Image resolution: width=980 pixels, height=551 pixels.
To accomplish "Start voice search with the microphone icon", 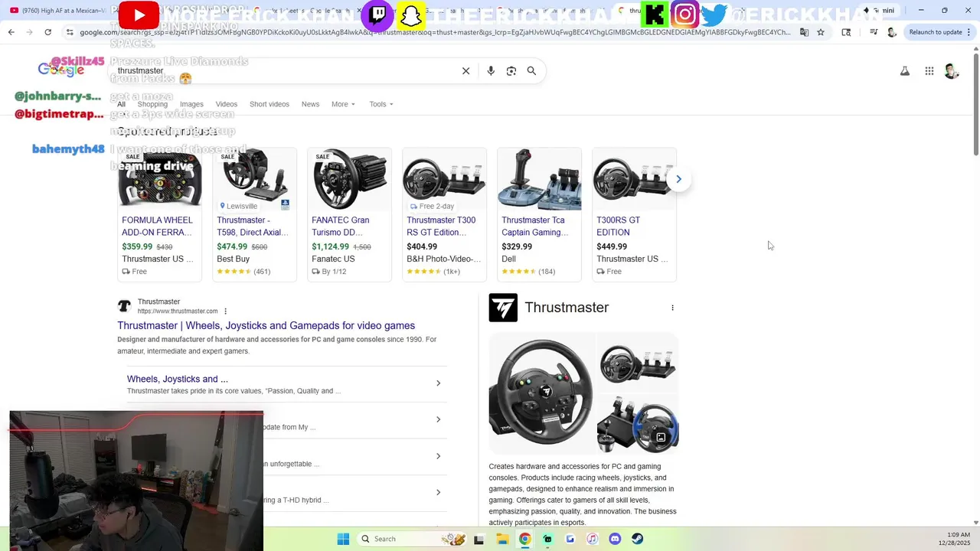I will click(491, 70).
